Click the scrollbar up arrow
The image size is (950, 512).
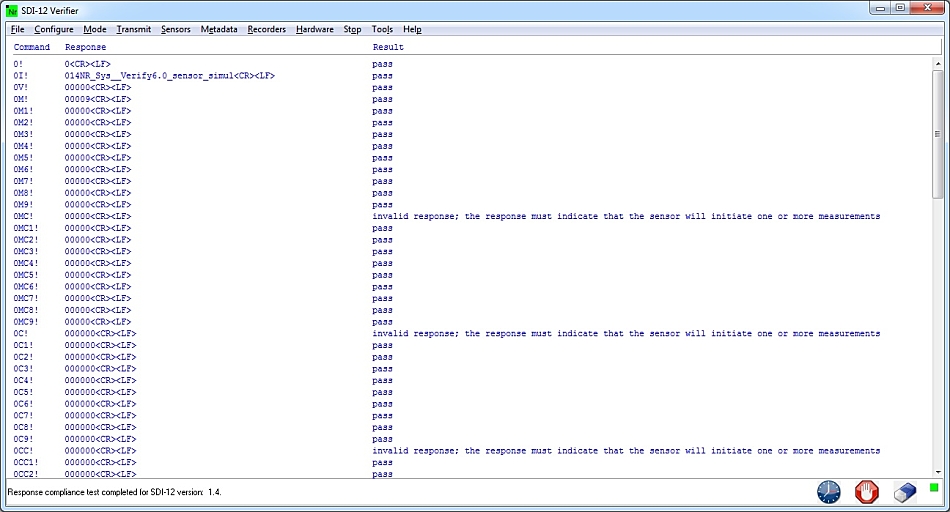point(938,63)
